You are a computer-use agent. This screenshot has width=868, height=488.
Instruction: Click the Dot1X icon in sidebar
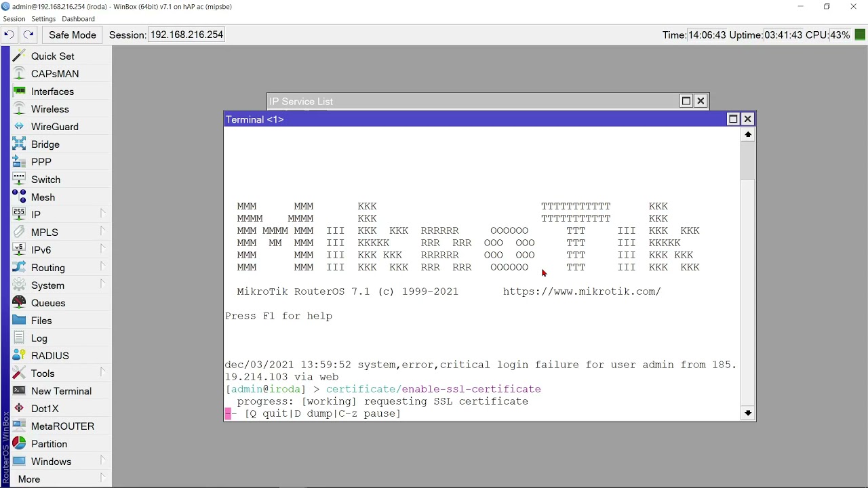(19, 409)
